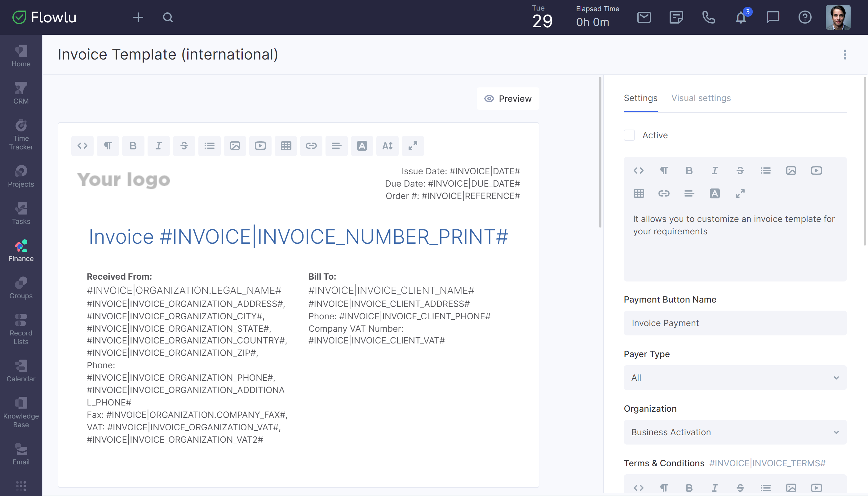Go to Home in sidebar
The image size is (868, 496).
click(x=21, y=56)
